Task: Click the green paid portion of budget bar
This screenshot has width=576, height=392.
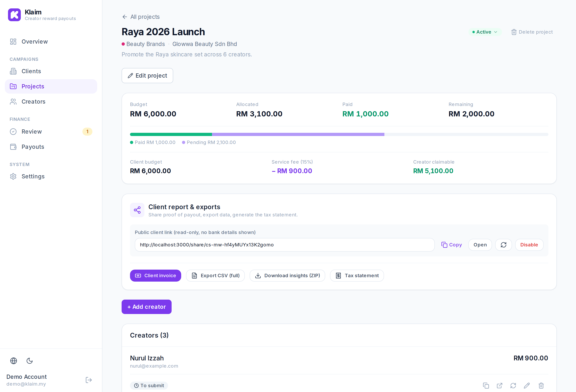Action: 171,134
